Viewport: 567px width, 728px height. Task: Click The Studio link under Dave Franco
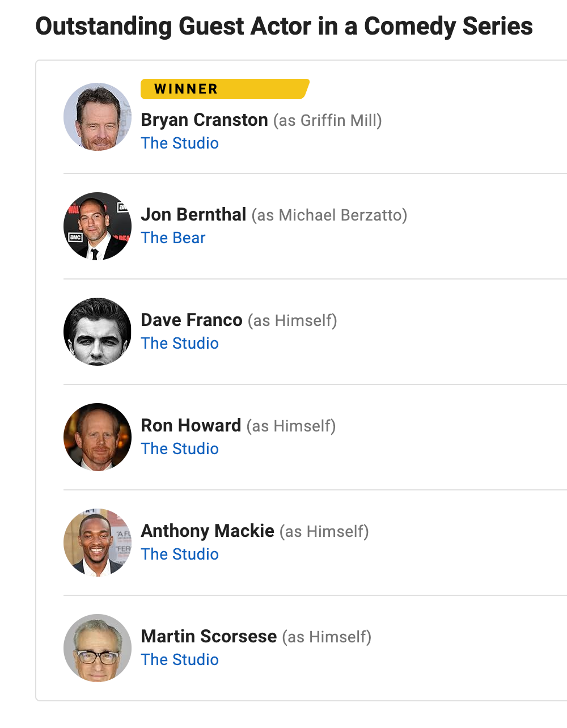coord(180,344)
